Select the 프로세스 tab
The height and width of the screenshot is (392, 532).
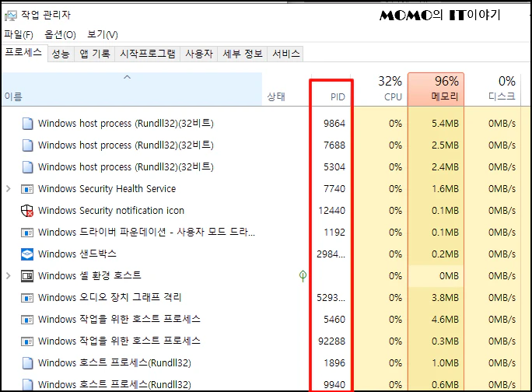click(x=23, y=53)
